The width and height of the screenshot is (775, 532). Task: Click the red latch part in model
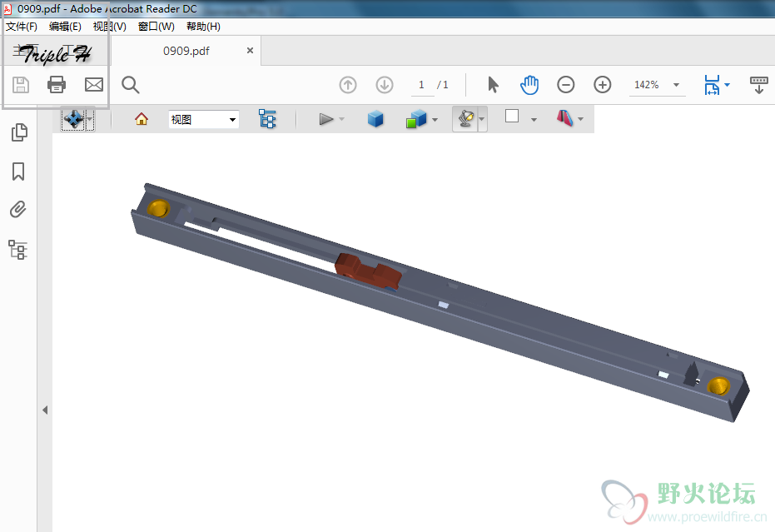point(368,271)
